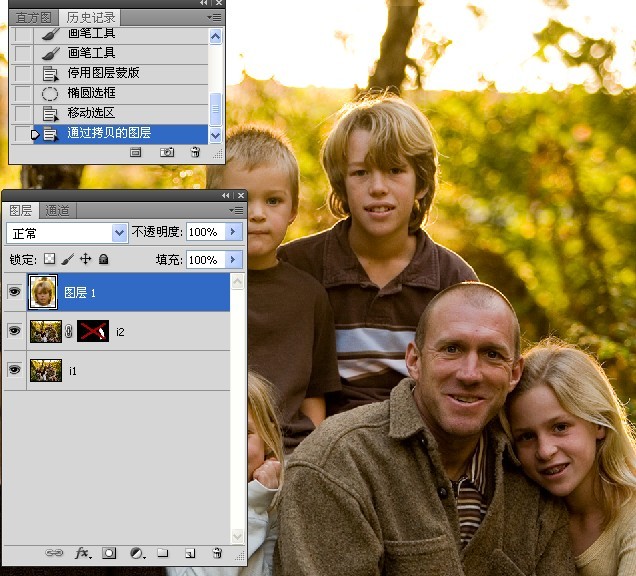Set history brush source for 通过拷贝的图层
This screenshot has width=636, height=576.
pyautogui.click(x=21, y=133)
